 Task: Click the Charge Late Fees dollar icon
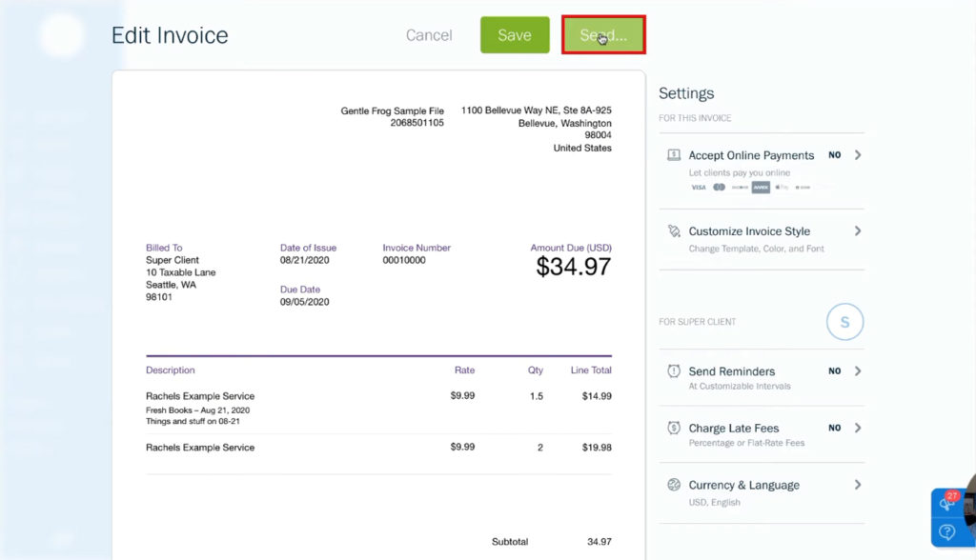[674, 428]
